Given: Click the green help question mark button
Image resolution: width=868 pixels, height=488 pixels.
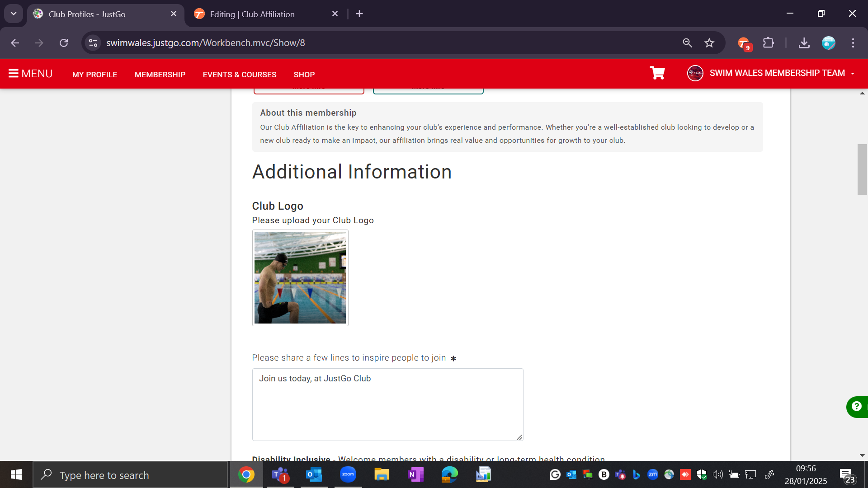Looking at the screenshot, I should pos(856,407).
